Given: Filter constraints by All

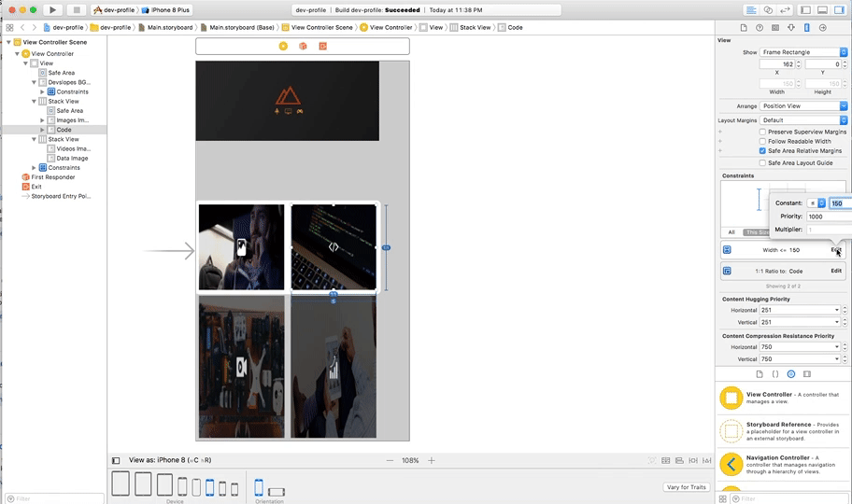Looking at the screenshot, I should tap(731, 232).
